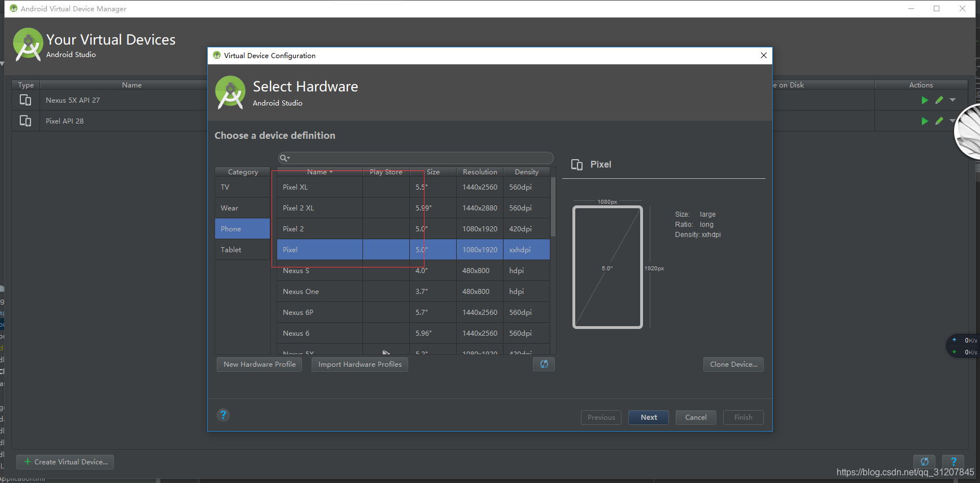Focus the device search field

pos(415,158)
